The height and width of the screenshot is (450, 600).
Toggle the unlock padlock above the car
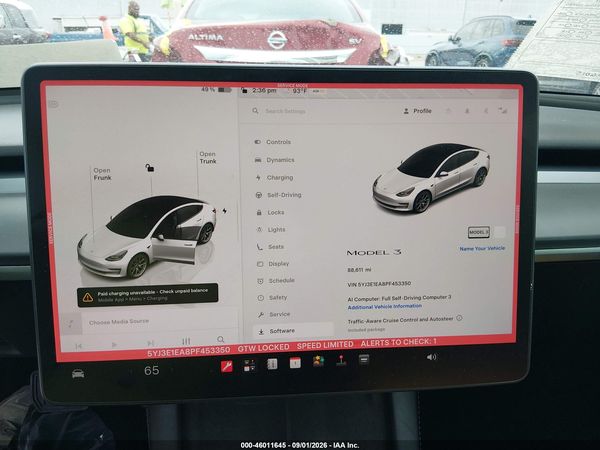tap(150, 168)
